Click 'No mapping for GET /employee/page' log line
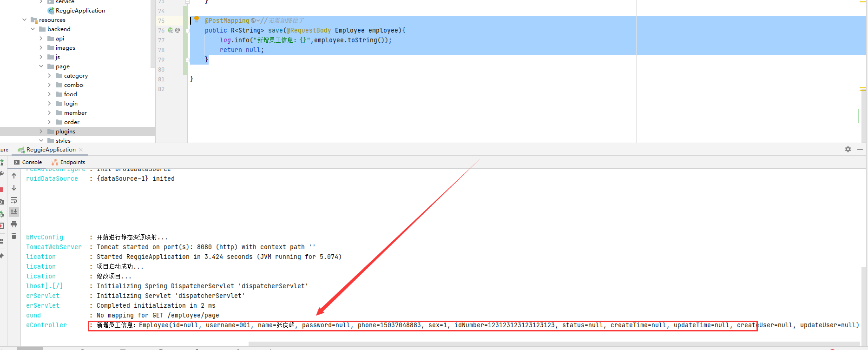 (158, 315)
